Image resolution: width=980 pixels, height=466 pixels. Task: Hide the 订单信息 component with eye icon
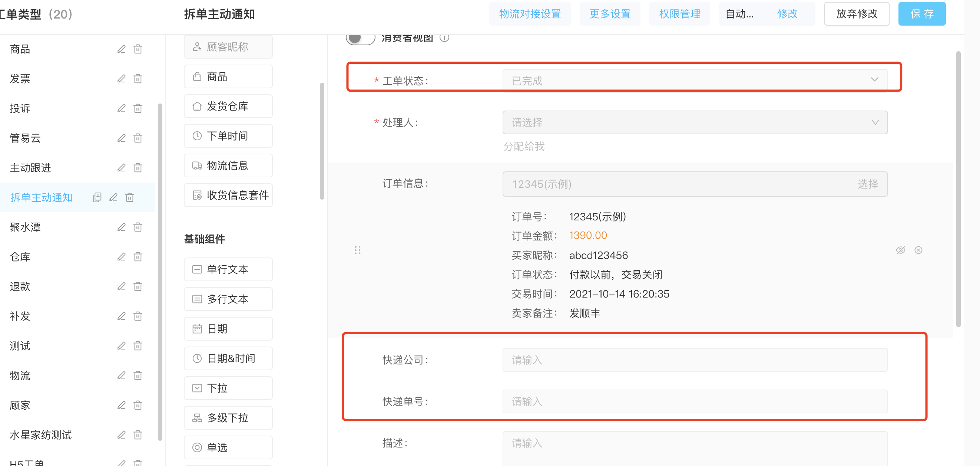tap(900, 250)
